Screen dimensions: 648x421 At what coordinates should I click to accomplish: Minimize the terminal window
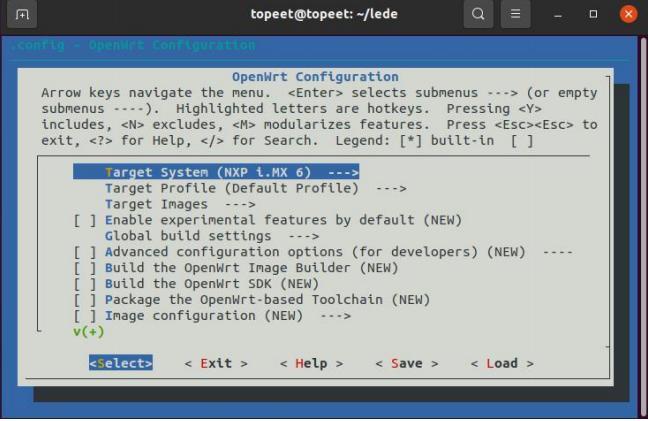(x=556, y=15)
